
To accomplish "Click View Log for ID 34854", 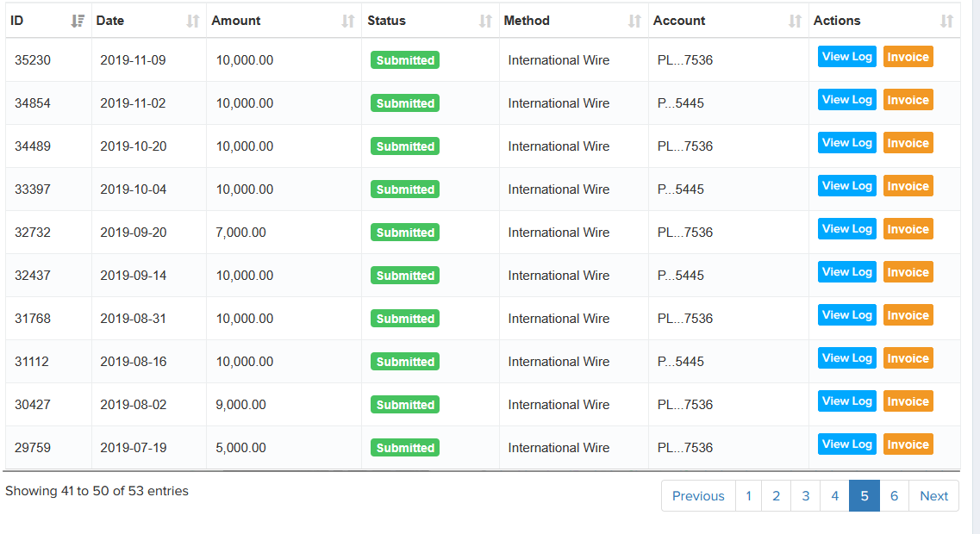I will pyautogui.click(x=846, y=100).
